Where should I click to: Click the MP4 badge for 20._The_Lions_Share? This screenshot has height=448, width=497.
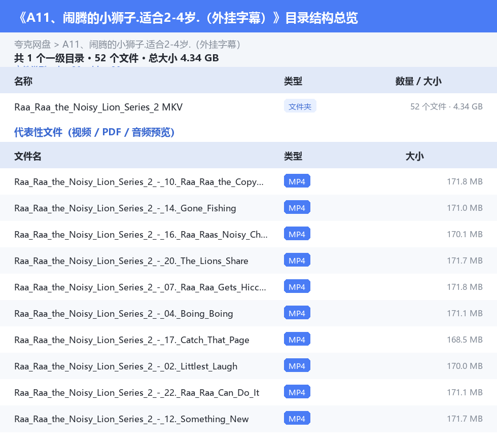tap(297, 260)
